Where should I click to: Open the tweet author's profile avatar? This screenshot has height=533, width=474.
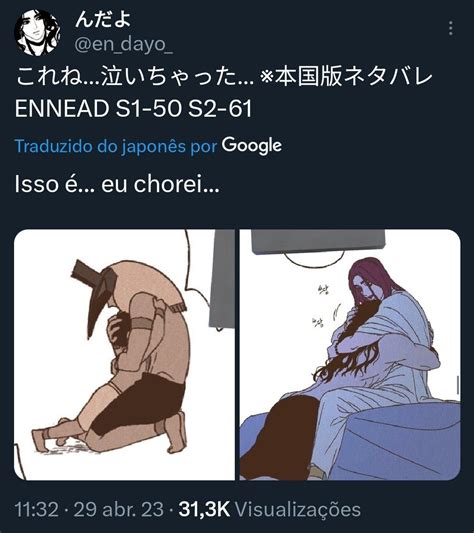[37, 32]
